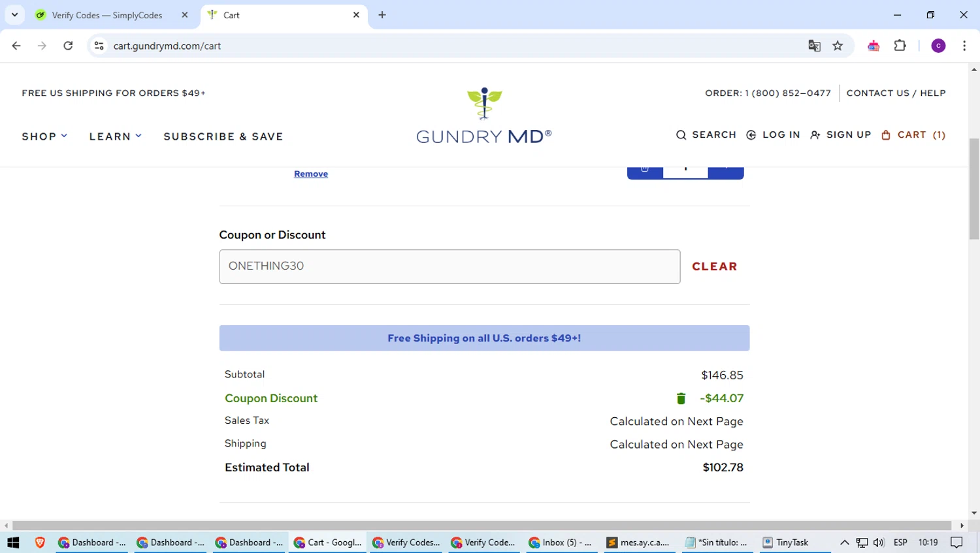Viewport: 980px width, 553px height.
Task: Open site information icon in address bar
Action: (99, 46)
